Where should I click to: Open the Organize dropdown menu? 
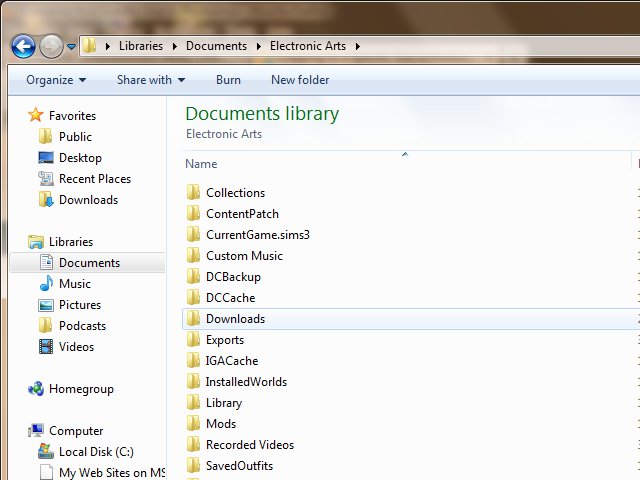56,80
